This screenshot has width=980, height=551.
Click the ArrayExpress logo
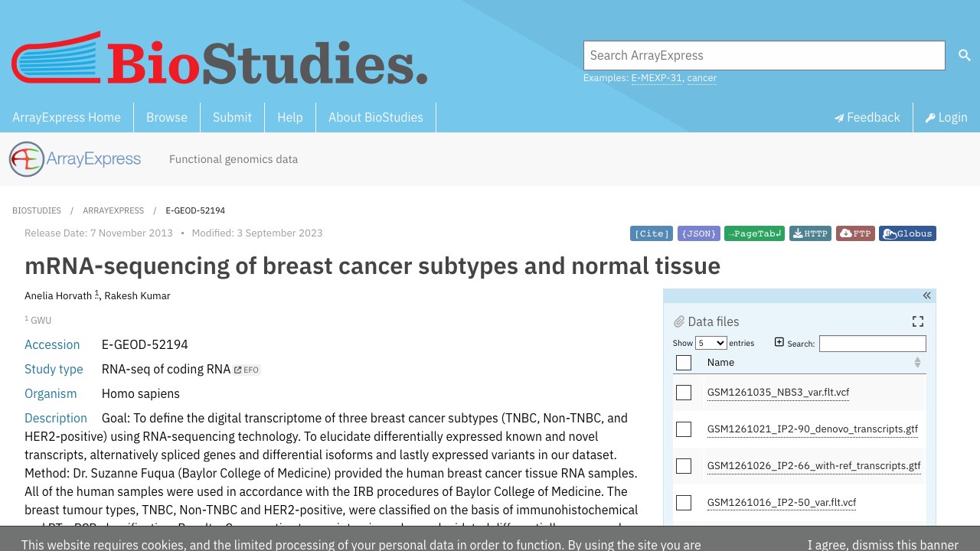coord(75,159)
